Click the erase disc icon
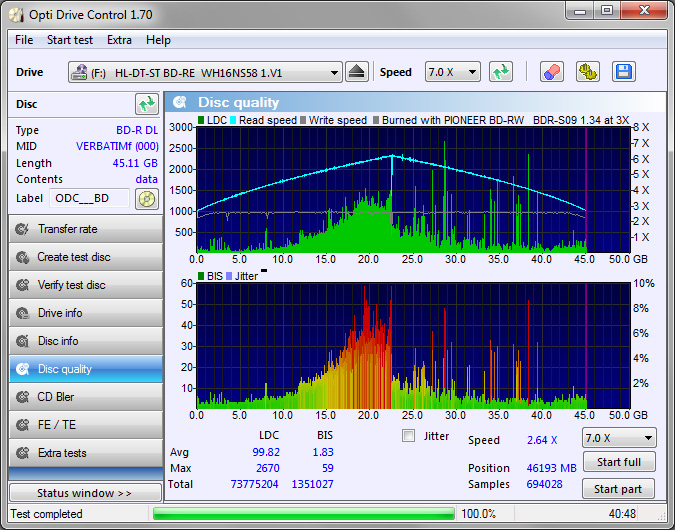Screen dimensions: 675x530 click(551, 72)
